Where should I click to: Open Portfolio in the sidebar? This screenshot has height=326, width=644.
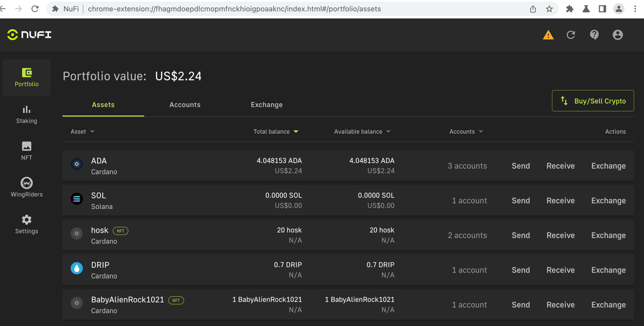tap(27, 78)
